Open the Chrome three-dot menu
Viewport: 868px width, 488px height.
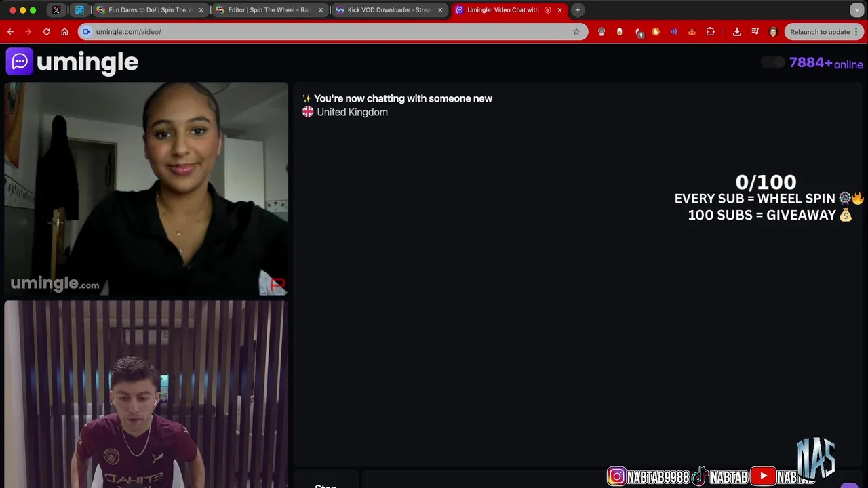coord(856,32)
